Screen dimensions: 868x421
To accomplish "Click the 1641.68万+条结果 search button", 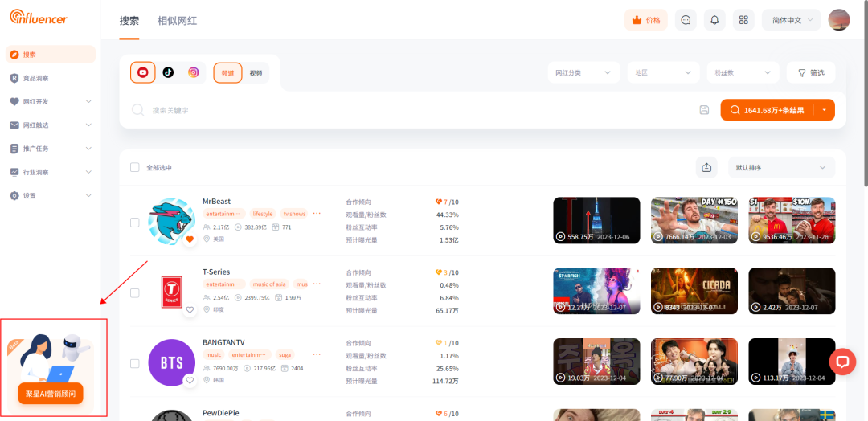I will coord(768,110).
